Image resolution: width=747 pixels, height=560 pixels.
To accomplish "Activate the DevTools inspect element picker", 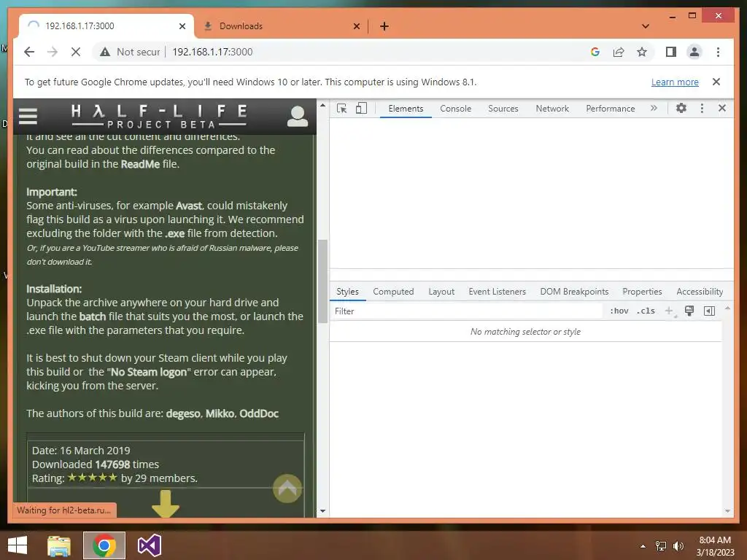I will click(341, 108).
